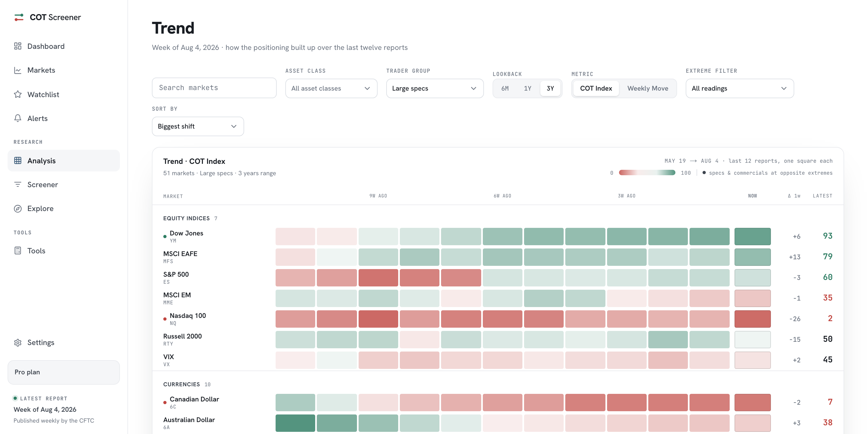Click the Dow Jones latest-week heatmap square
Viewport: 868px width, 434px height.
[752, 237]
